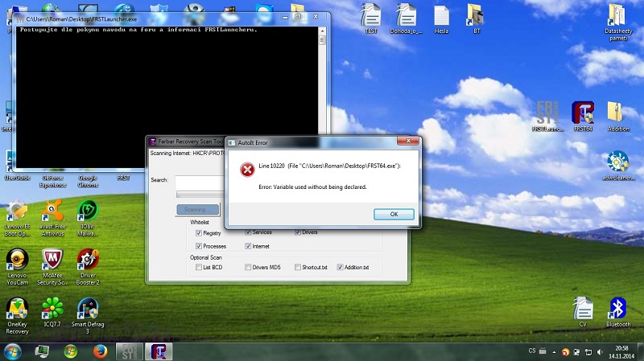Select the FRST desktop shortcut label
Screen dimensions: 644x361
point(123,178)
